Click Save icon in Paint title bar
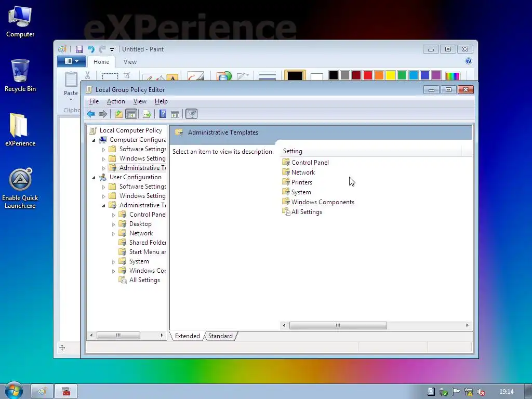 click(79, 49)
